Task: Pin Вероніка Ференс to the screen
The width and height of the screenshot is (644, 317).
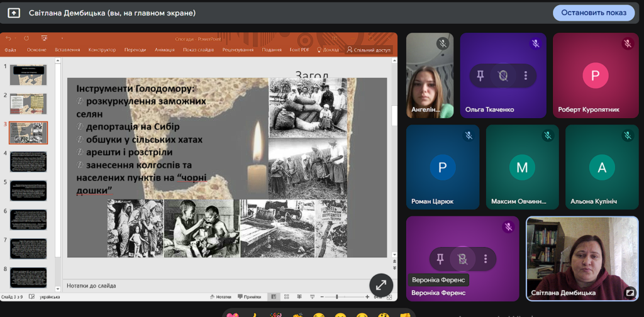Action: pos(440,259)
